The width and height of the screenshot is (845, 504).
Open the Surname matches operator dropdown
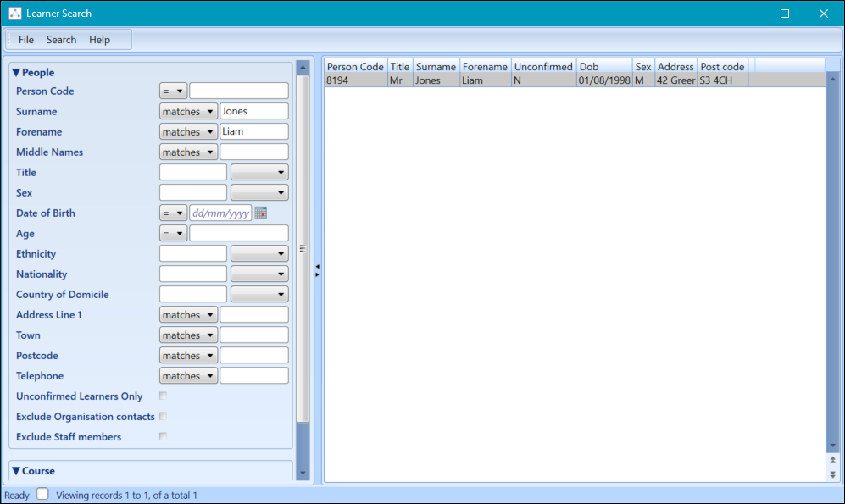(x=188, y=112)
